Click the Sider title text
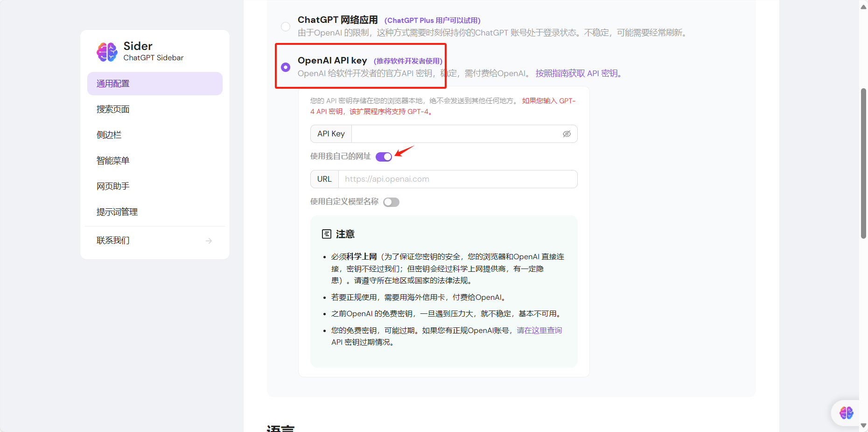Image resolution: width=868 pixels, height=432 pixels. pyautogui.click(x=138, y=46)
